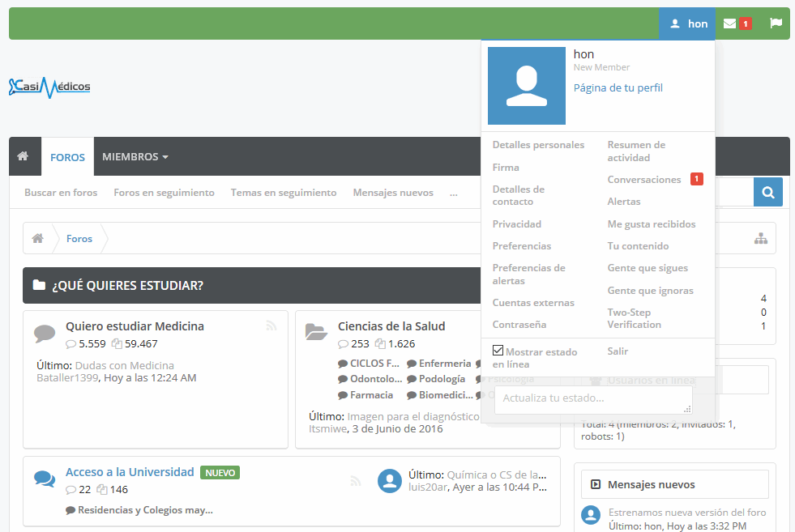Open Gente que ignoras

(651, 291)
